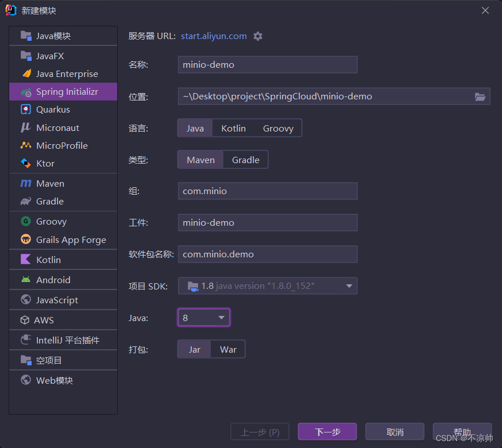Screen dimensions: 502x448
Task: Select the AWS cube icon
Action: pyautogui.click(x=25, y=320)
